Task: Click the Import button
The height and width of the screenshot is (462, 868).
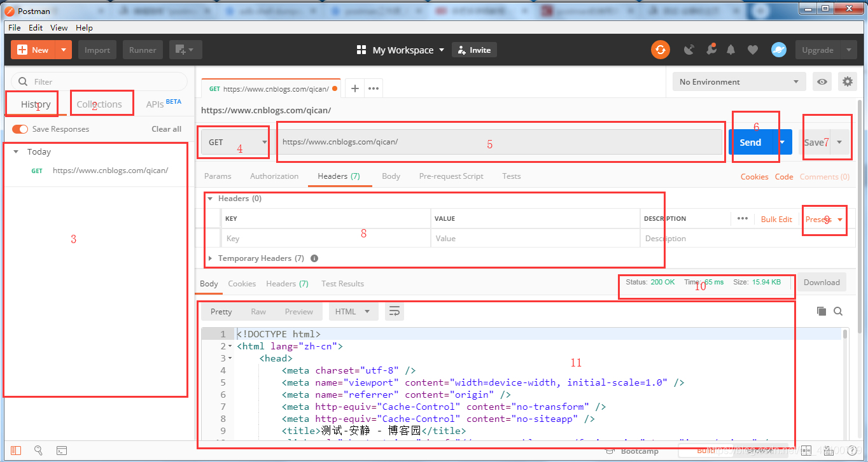Action: (97, 50)
